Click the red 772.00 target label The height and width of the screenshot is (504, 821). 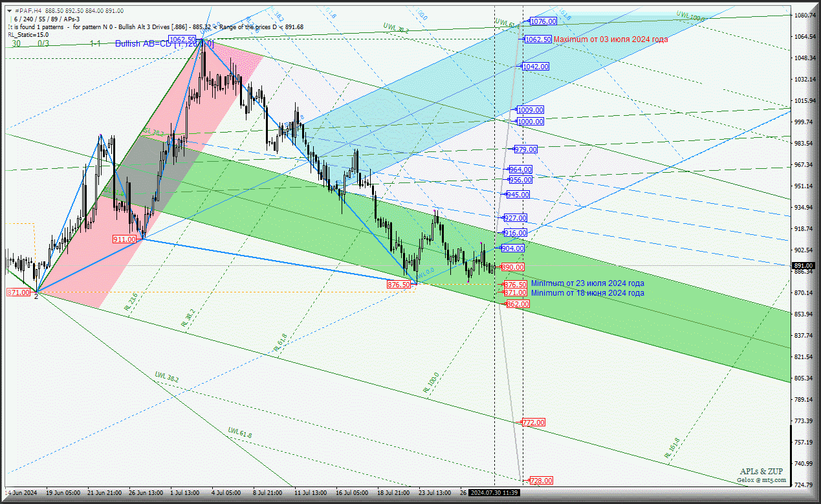click(533, 422)
